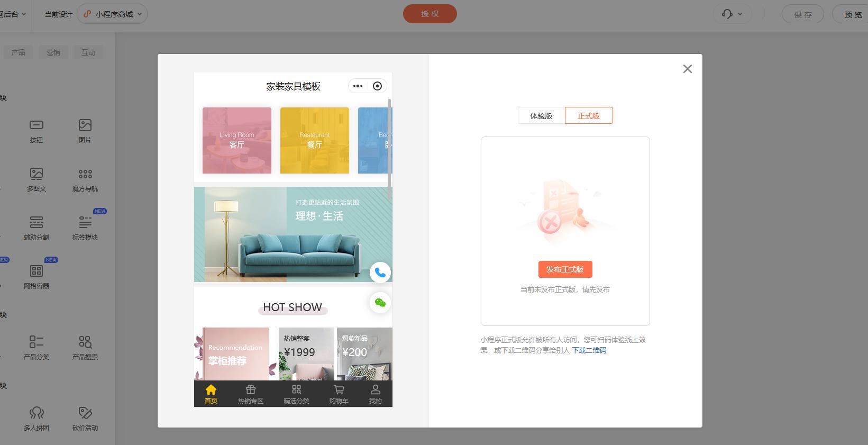Click the 我的 profile icon
This screenshot has width=868, height=445.
click(375, 390)
